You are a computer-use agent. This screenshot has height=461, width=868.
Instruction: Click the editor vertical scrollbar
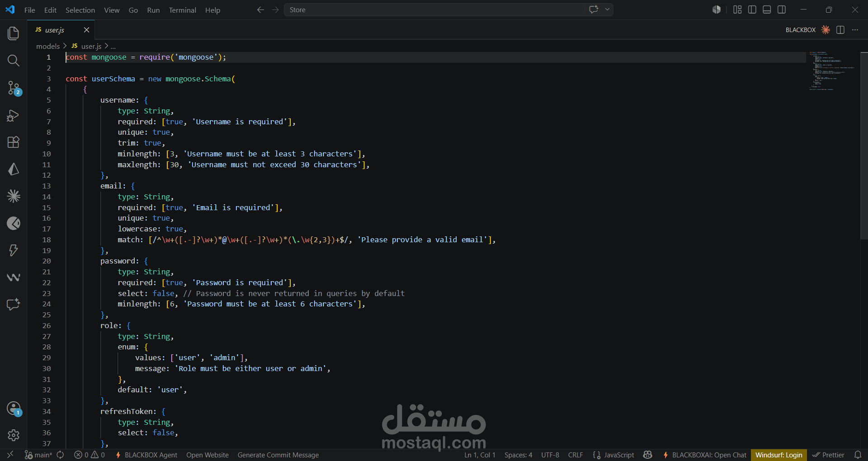tap(863, 146)
